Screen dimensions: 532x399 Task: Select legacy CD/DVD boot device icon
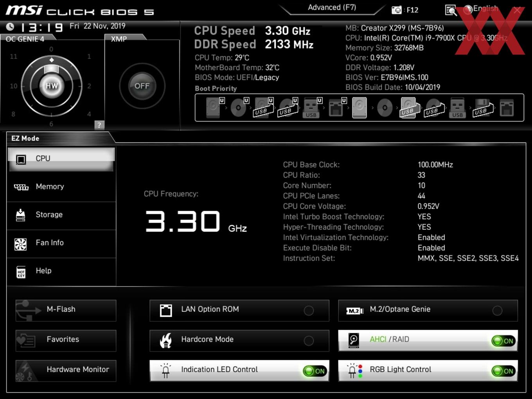coord(385,108)
